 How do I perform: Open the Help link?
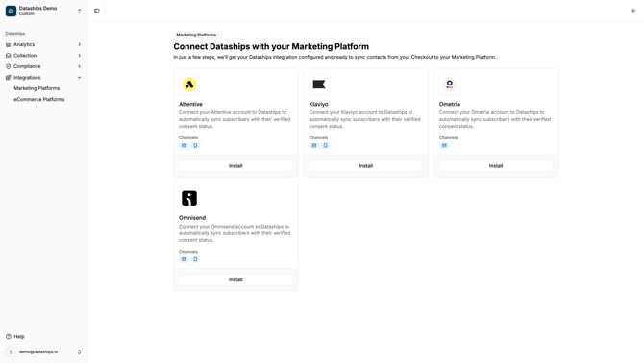tap(19, 337)
